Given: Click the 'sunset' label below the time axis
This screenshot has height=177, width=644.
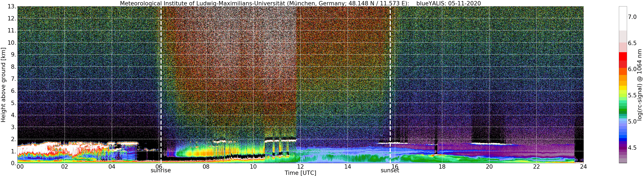Looking at the screenshot, I should click(x=390, y=171).
